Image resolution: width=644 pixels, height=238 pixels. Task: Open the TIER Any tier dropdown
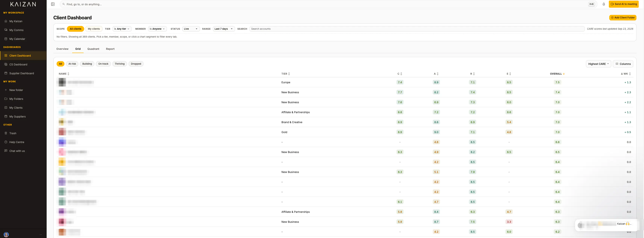click(122, 29)
